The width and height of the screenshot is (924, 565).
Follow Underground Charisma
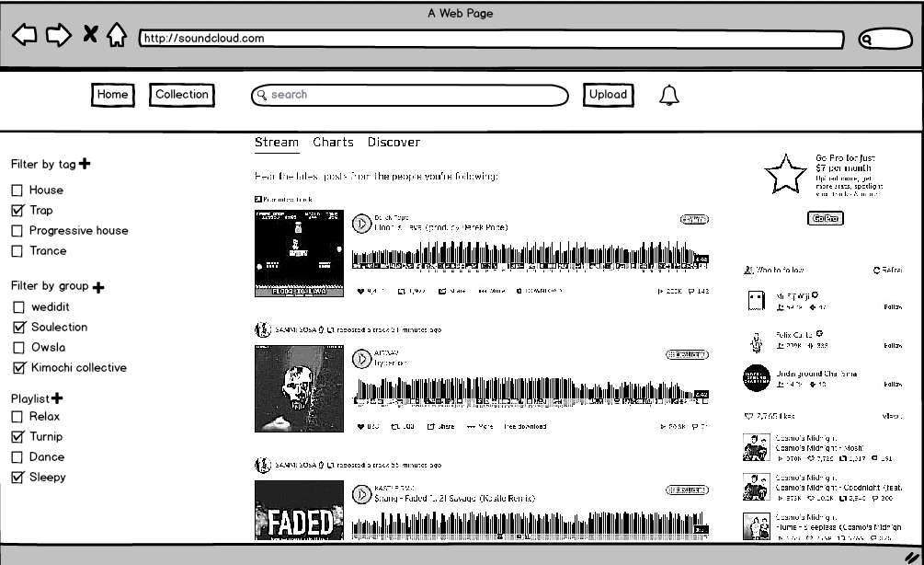tap(893, 385)
